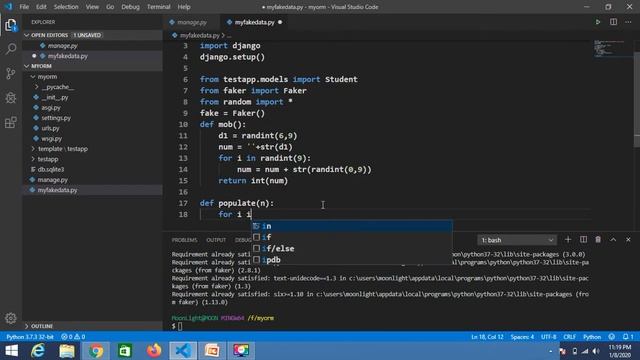640x360 pixels.
Task: Expand the __pycache__ folder
Action: coord(92,87)
